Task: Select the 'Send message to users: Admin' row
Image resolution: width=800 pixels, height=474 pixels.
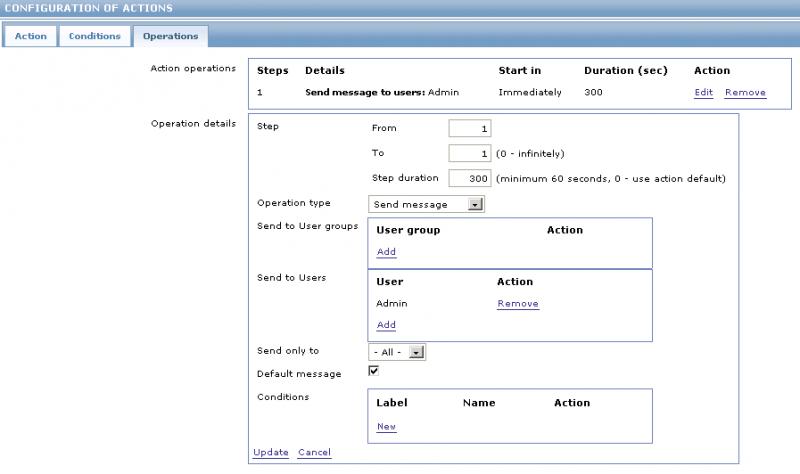Action: click(380, 93)
